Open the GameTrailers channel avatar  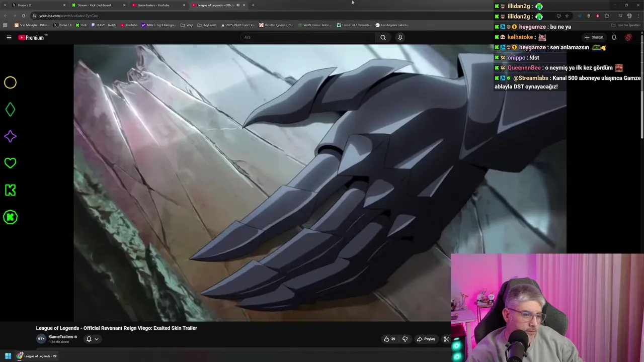coord(41,339)
